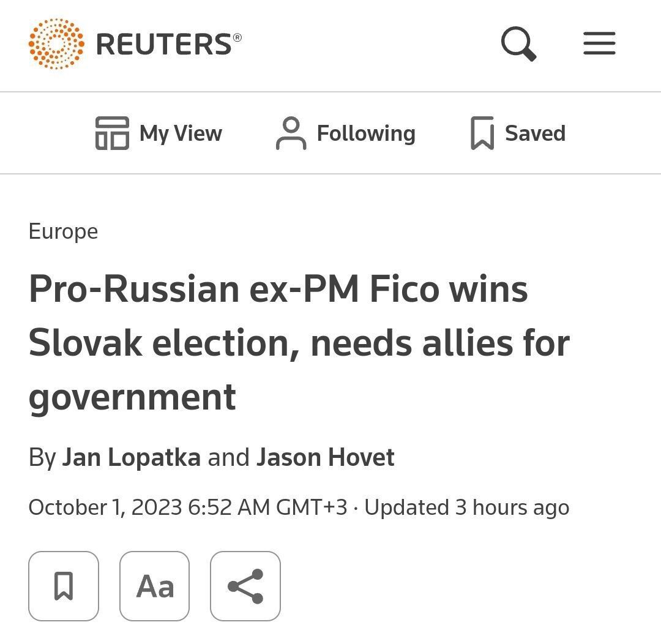The width and height of the screenshot is (661, 644).
Task: Click the Saved bookmark icon in navigation
Action: (x=482, y=133)
